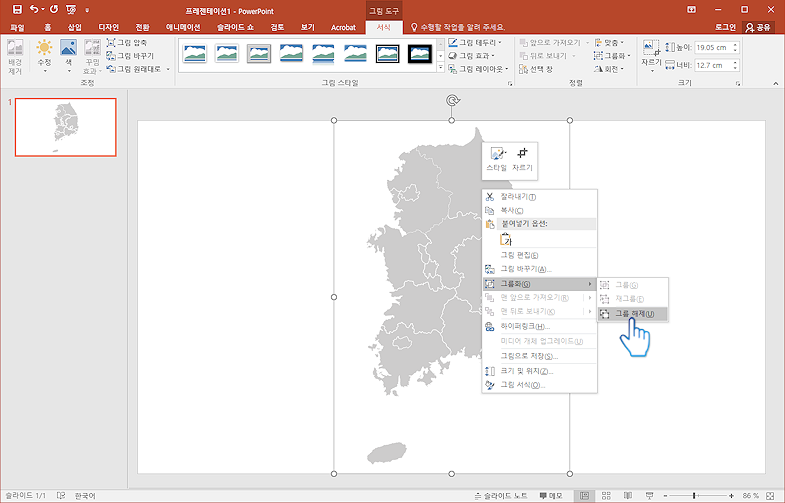Image resolution: width=785 pixels, height=503 pixels.
Task: Click 그림 바꾸기 in the ribbon
Action: [130, 56]
